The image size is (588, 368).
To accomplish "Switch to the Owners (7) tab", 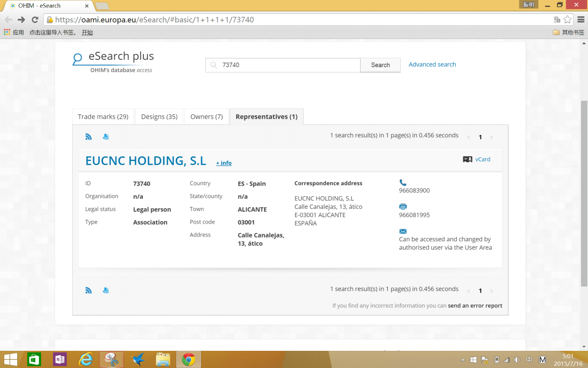I will (206, 116).
